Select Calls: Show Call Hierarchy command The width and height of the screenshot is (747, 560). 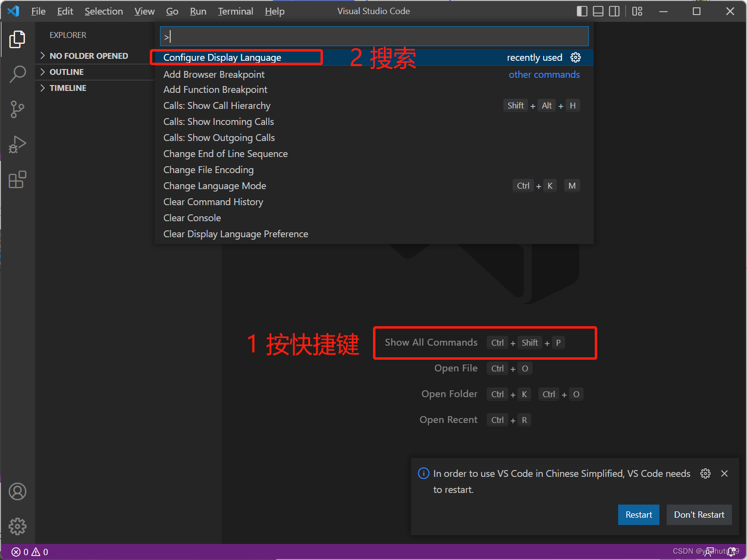pos(374,105)
